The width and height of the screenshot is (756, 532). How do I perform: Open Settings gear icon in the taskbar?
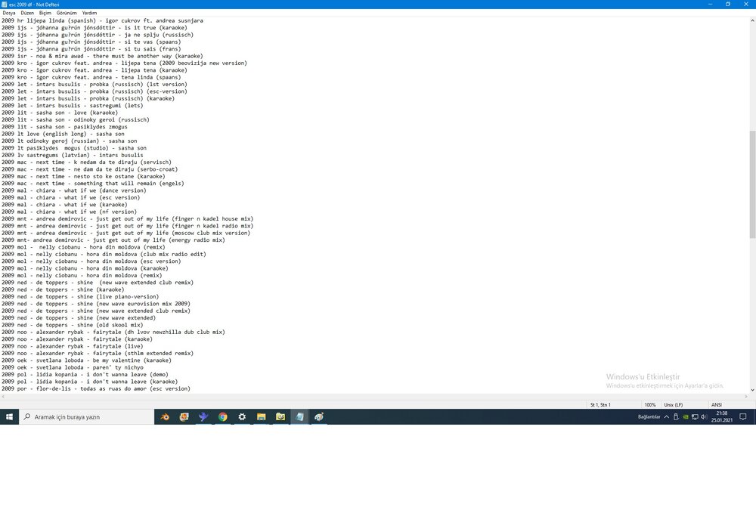click(242, 416)
